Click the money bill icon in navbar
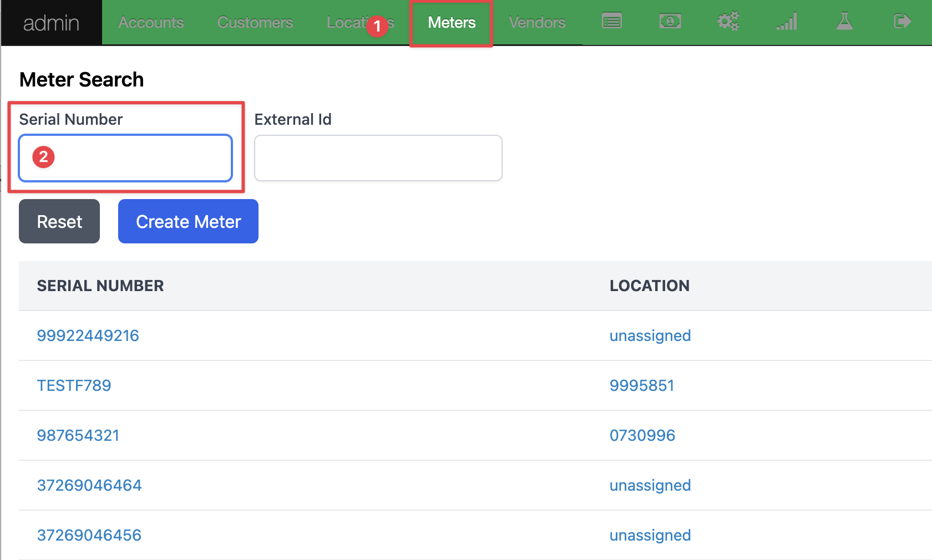This screenshot has width=932, height=560. (x=670, y=22)
